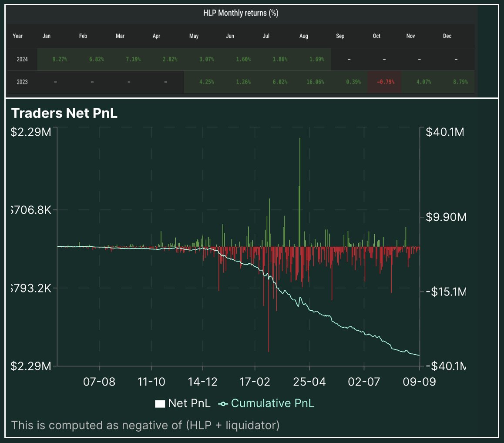Viewport: 504px width, 443px height.
Task: Click the $40.1M right axis label
Action: [445, 132]
